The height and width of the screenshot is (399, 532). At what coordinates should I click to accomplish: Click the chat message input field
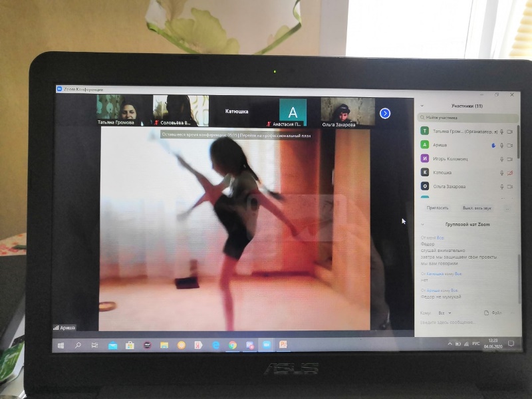465,323
